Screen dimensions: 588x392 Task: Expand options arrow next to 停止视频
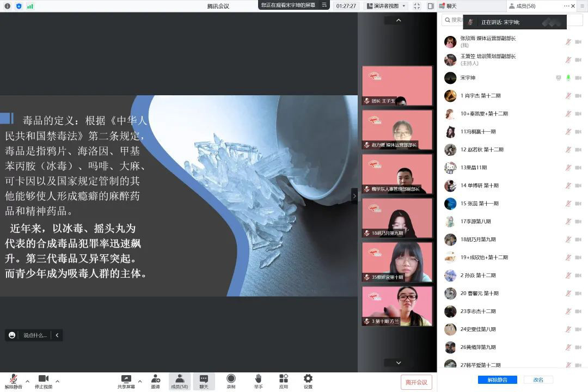coord(58,381)
